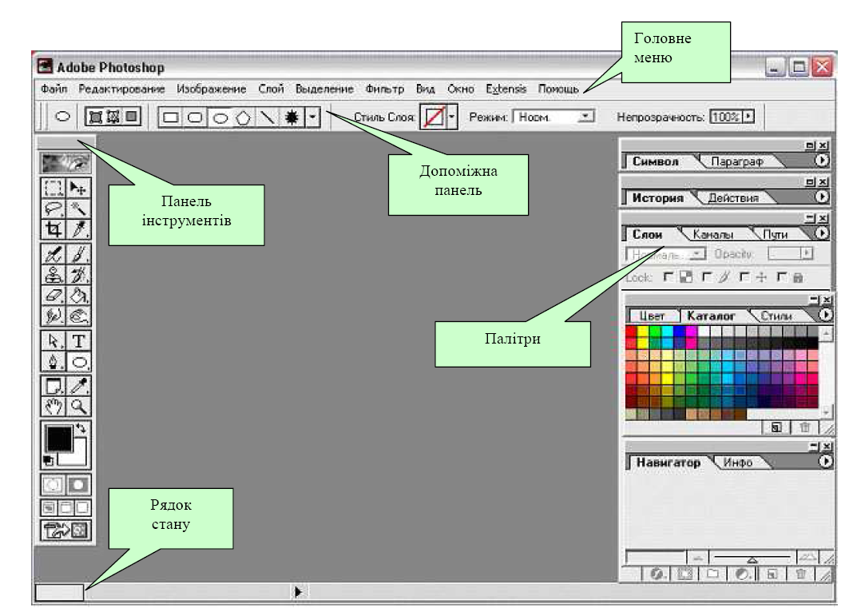Select the Eyedropper tool in toolbox bottom group
The image size is (853, 616).
coord(78,386)
